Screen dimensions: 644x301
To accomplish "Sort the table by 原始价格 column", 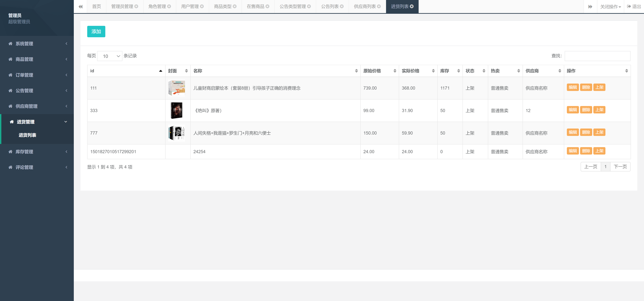I will 372,71.
